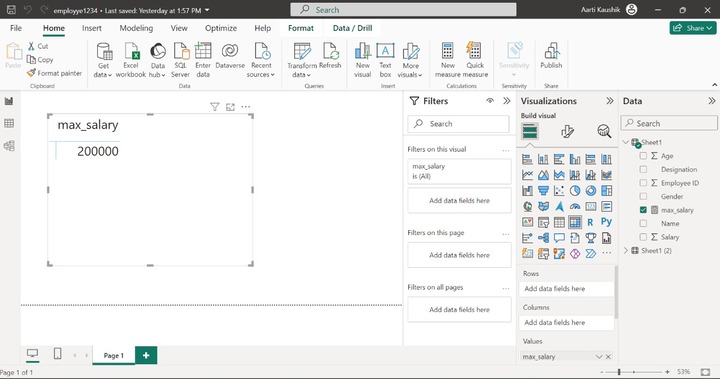The width and height of the screenshot is (720, 379).
Task: Remove max_salary from Values well
Action: (x=608, y=356)
